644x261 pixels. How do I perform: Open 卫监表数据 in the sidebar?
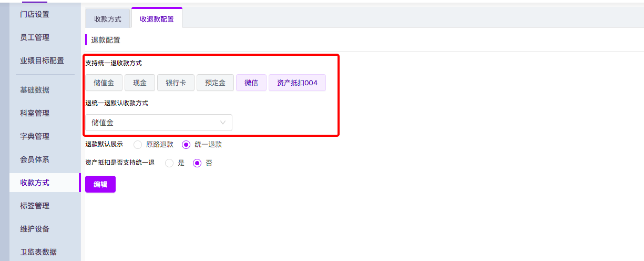[38, 252]
